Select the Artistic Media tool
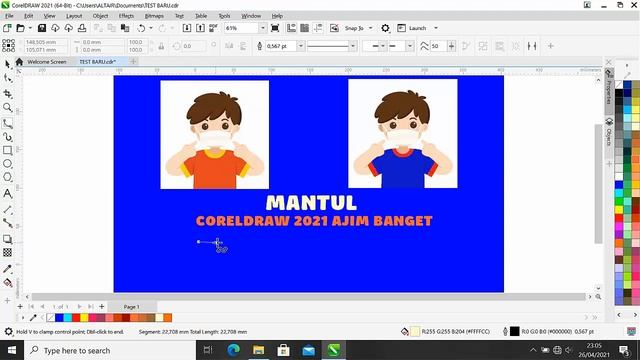The height and width of the screenshot is (360, 640). 7,137
